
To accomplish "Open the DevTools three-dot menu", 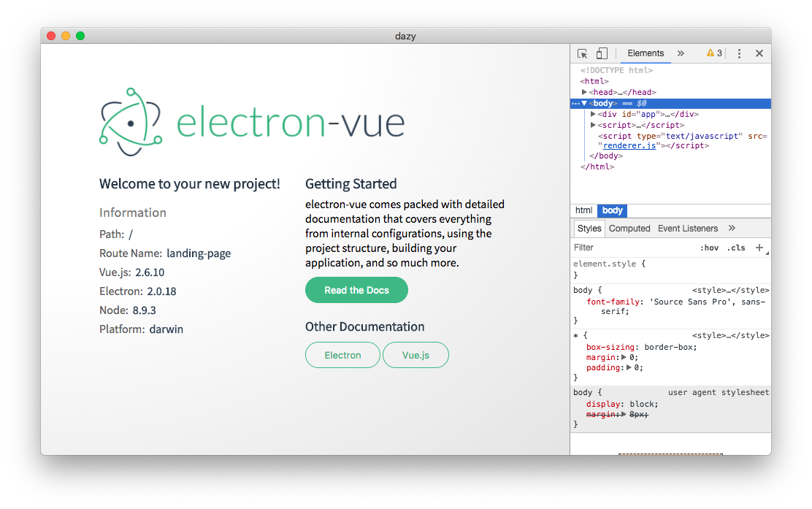I will pyautogui.click(x=739, y=53).
